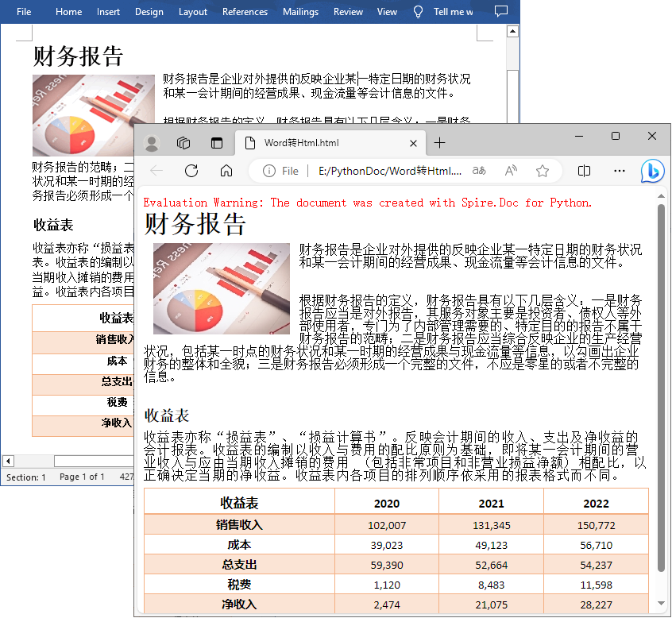The image size is (672, 618).
Task: Click Edge page scrollbar down arrow
Action: 662,604
